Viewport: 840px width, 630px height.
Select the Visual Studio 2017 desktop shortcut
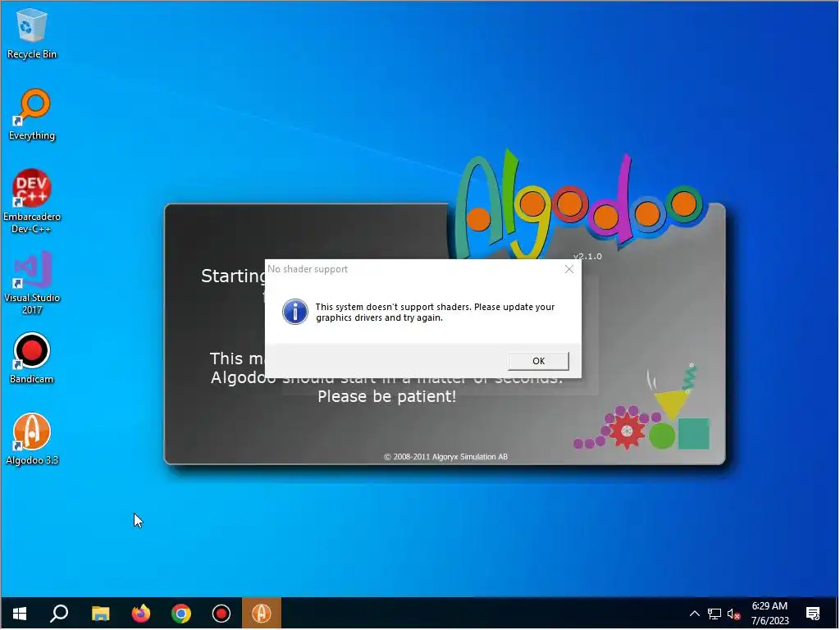tap(32, 283)
